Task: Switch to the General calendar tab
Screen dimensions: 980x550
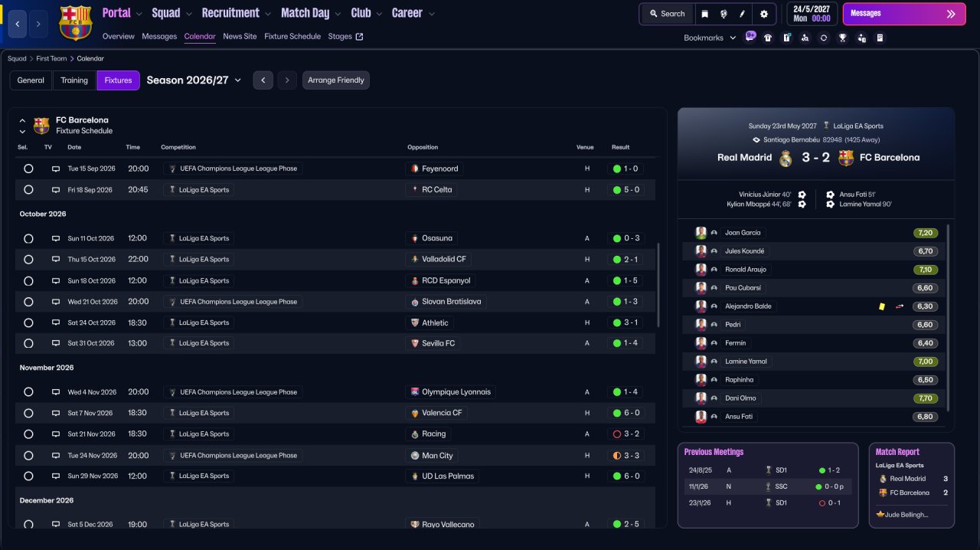Action: pyautogui.click(x=31, y=80)
